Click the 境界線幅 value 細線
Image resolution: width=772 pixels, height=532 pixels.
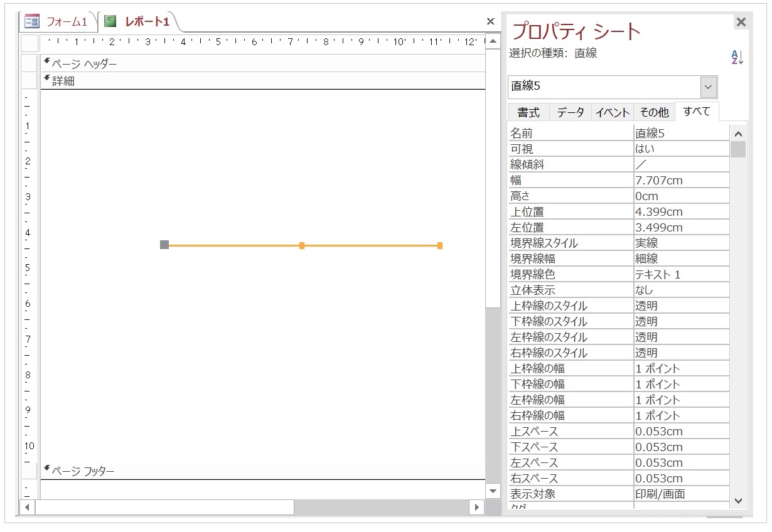[682, 258]
